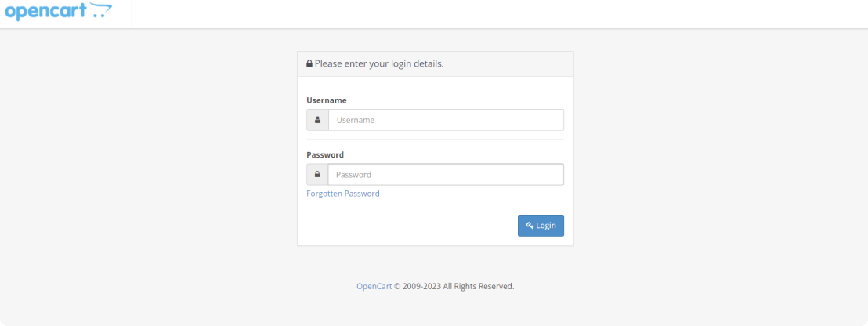Viewport: 868px width, 326px height.
Task: Click the 'Please enter your login details' heading
Action: [x=379, y=63]
